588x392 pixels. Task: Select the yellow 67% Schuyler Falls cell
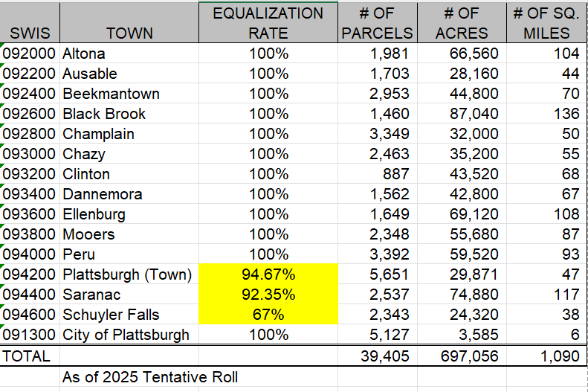pyautogui.click(x=268, y=315)
